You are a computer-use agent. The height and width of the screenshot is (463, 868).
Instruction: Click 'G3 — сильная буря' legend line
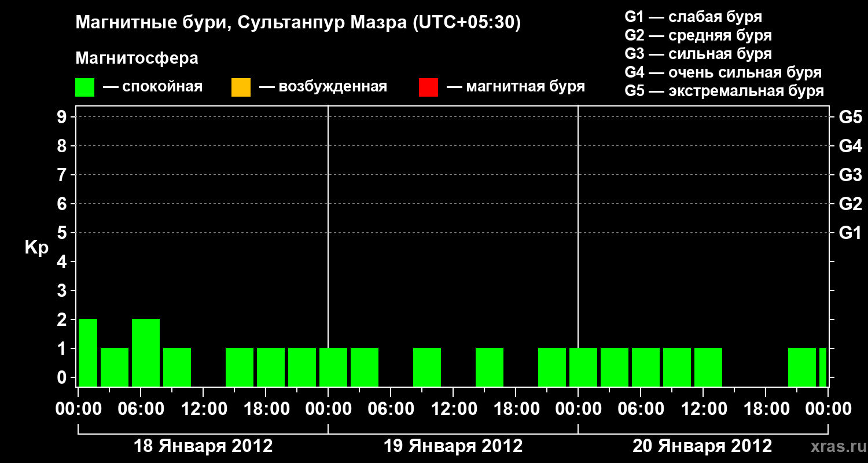pos(698,54)
